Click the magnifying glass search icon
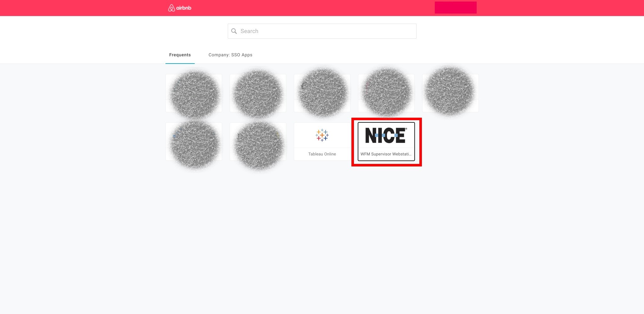Screen dimensions: 644x314 click(234, 31)
